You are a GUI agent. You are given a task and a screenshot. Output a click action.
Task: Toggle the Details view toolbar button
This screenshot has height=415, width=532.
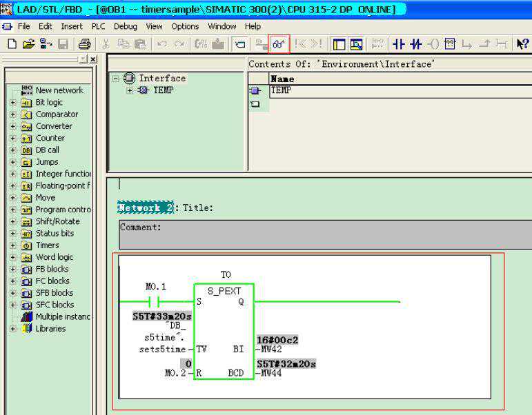pyautogui.click(x=356, y=44)
